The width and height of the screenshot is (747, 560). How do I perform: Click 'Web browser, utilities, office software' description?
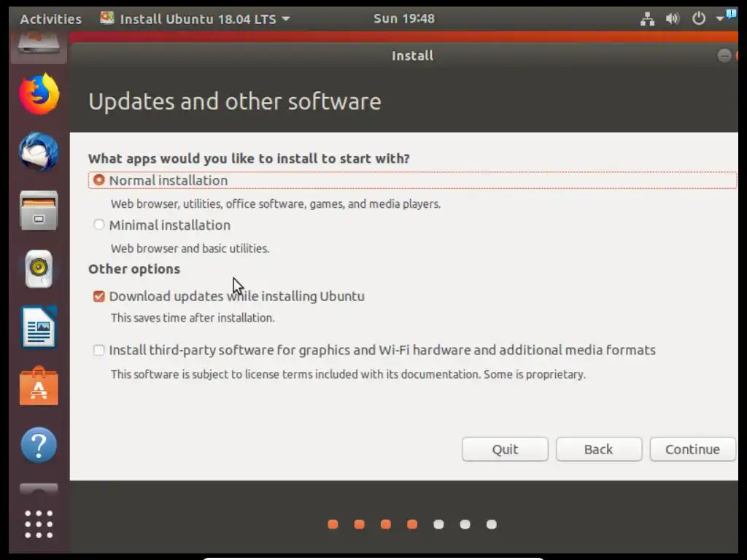pyautogui.click(x=276, y=204)
